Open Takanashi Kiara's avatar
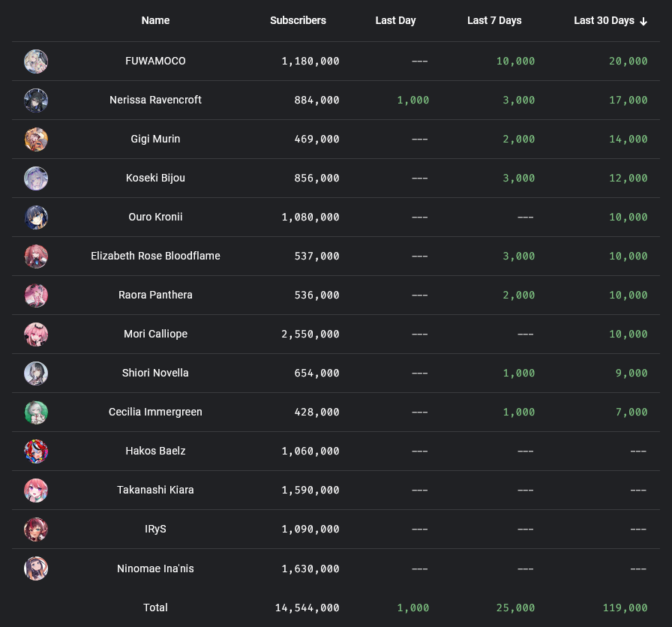 point(36,490)
